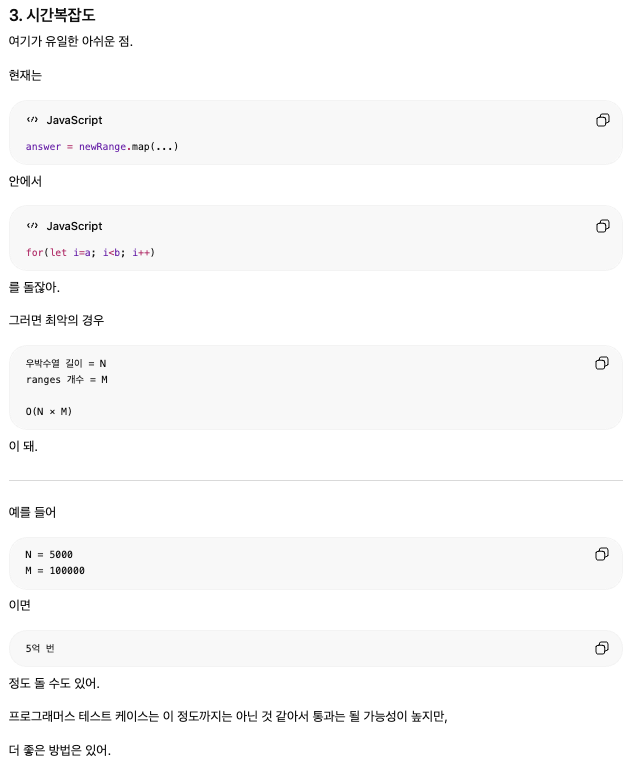
Task: Click the O(N × M) text line
Action: tap(49, 411)
